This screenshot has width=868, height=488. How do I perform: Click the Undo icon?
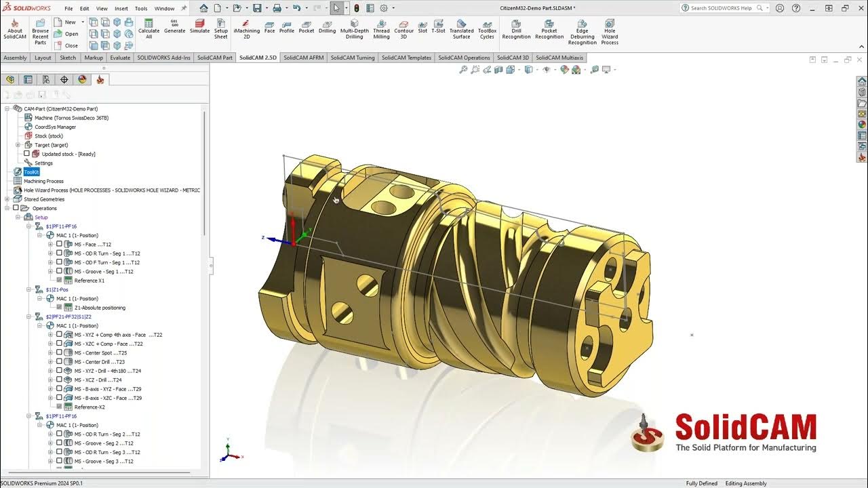[296, 8]
